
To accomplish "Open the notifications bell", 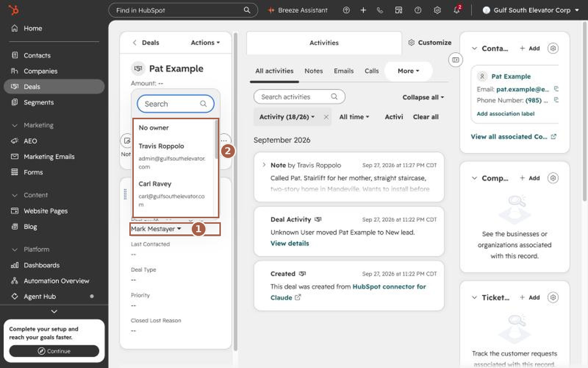I will pyautogui.click(x=457, y=10).
